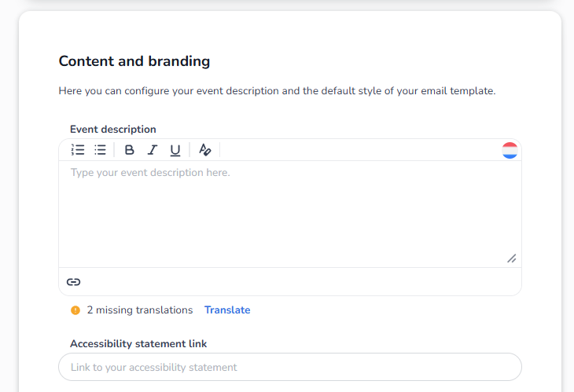The height and width of the screenshot is (392, 574).
Task: Click the orange missing translations warning icon
Action: [75, 310]
